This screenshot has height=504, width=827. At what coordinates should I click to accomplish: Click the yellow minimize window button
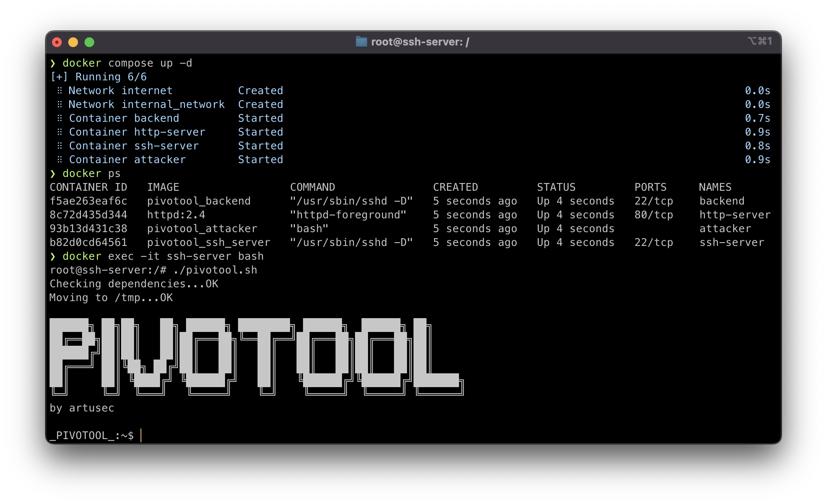(x=73, y=42)
